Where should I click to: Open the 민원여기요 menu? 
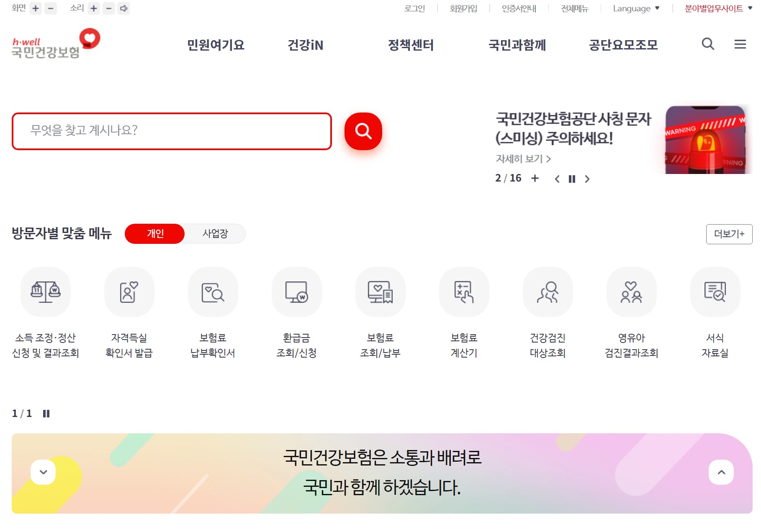[x=216, y=45]
